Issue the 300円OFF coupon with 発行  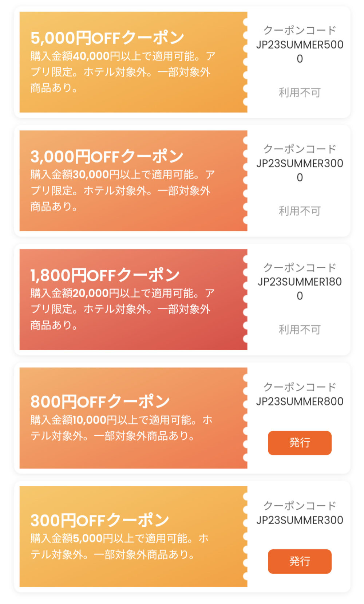point(299,561)
